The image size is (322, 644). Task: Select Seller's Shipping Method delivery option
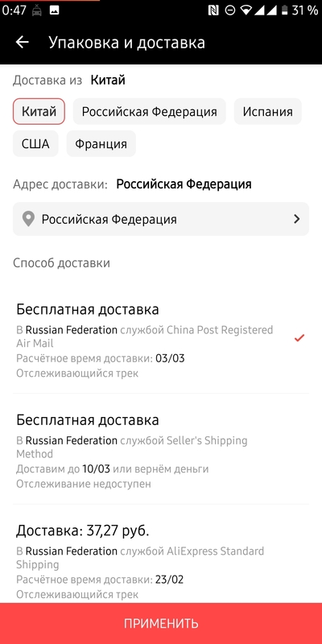point(160,449)
